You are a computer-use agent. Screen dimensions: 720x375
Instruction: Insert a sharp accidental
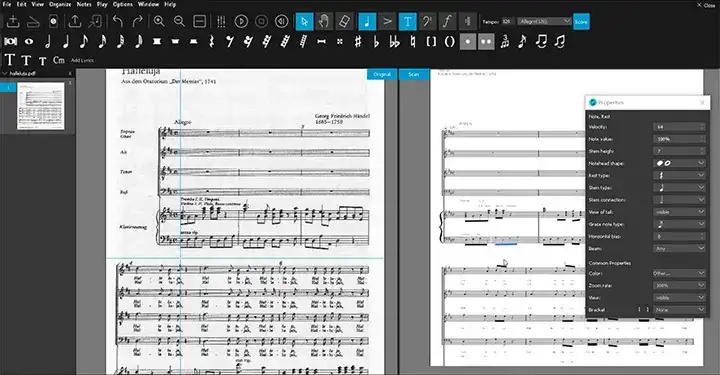click(x=358, y=42)
